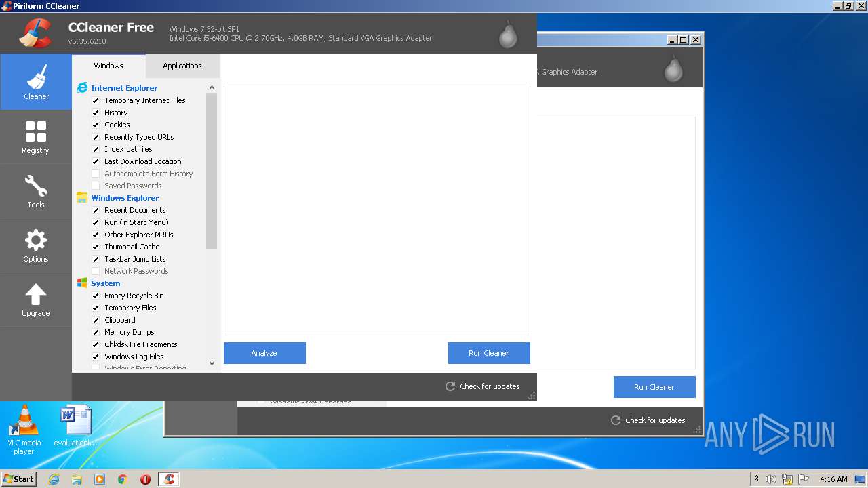Viewport: 868px width, 488px height.
Task: Open the Registry section
Action: tap(36, 137)
